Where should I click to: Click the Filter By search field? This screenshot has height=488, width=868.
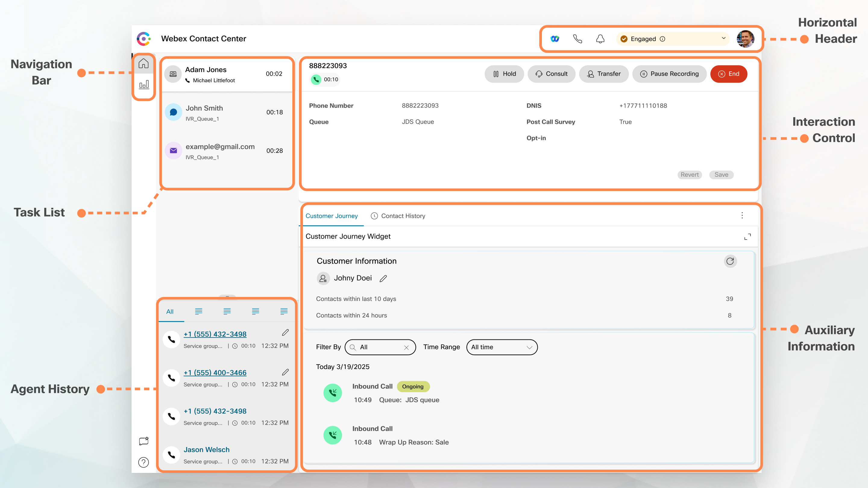[x=380, y=347]
